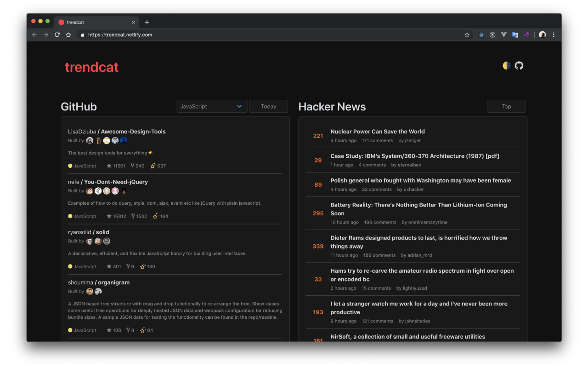Click the yellow JavaScript language dot on organigram card

tap(70, 330)
